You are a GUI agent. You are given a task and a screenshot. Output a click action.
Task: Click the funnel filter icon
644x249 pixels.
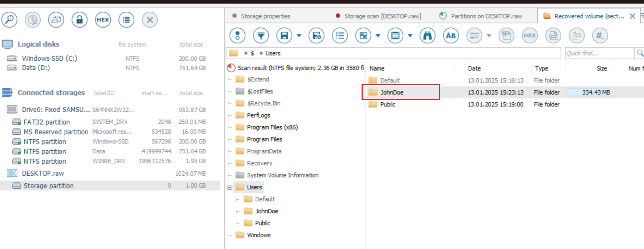coord(261,36)
